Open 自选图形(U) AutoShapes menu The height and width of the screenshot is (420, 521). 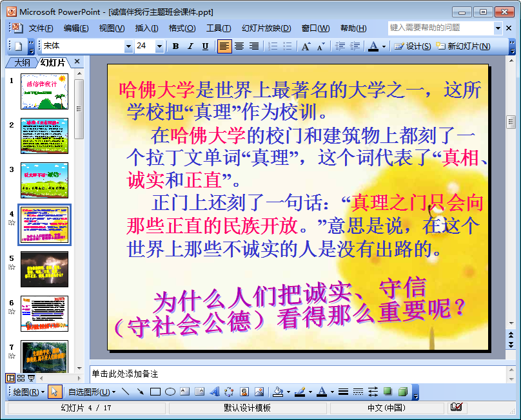tap(92, 392)
